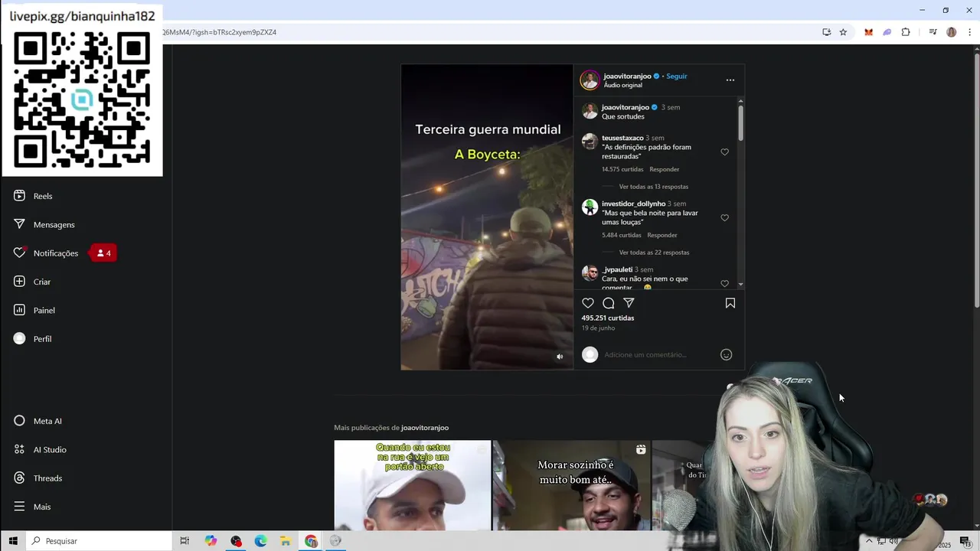Open joaovitoranjoo username in post header
The image size is (980, 551).
click(x=627, y=76)
